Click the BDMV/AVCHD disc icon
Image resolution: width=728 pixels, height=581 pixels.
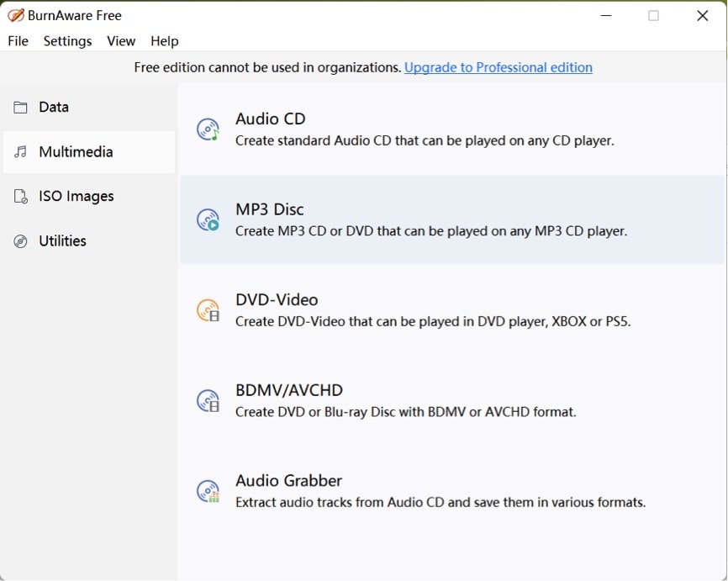[x=208, y=401]
